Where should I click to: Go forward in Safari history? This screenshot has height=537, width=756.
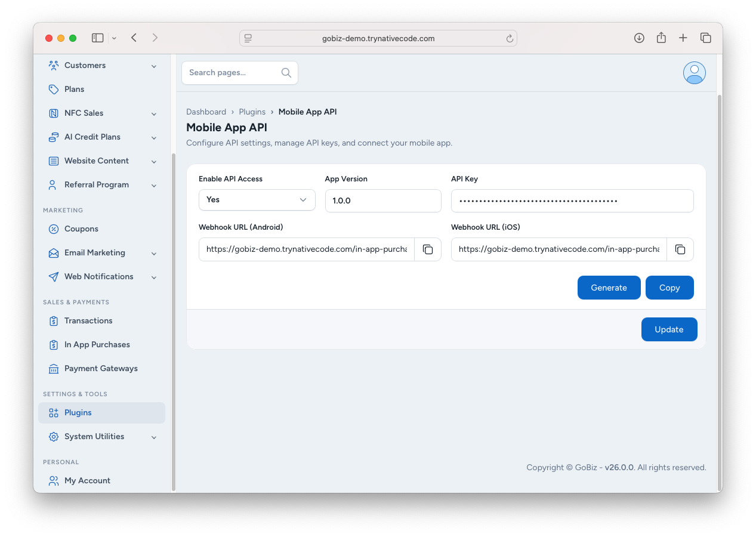coord(155,38)
